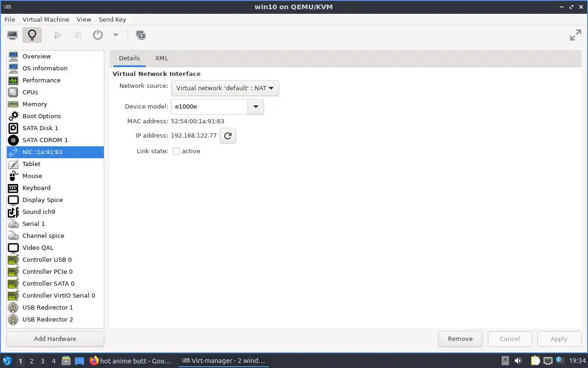
Task: Select Video QXL entry
Action: (55, 247)
